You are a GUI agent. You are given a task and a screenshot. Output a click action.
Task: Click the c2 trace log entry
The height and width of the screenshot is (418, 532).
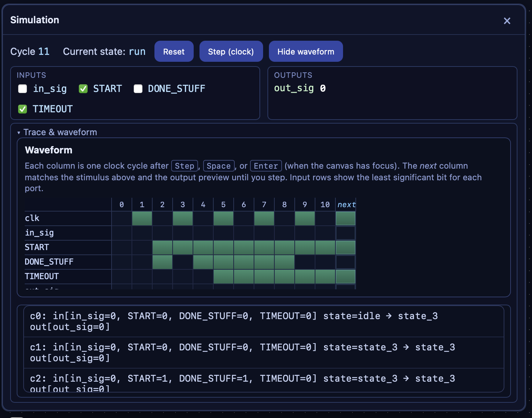pyautogui.click(x=264, y=381)
